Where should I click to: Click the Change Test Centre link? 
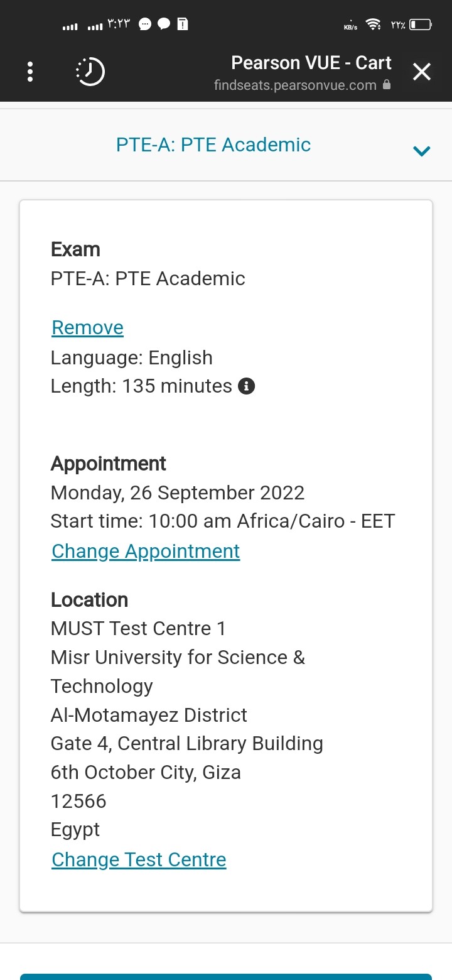click(x=139, y=860)
